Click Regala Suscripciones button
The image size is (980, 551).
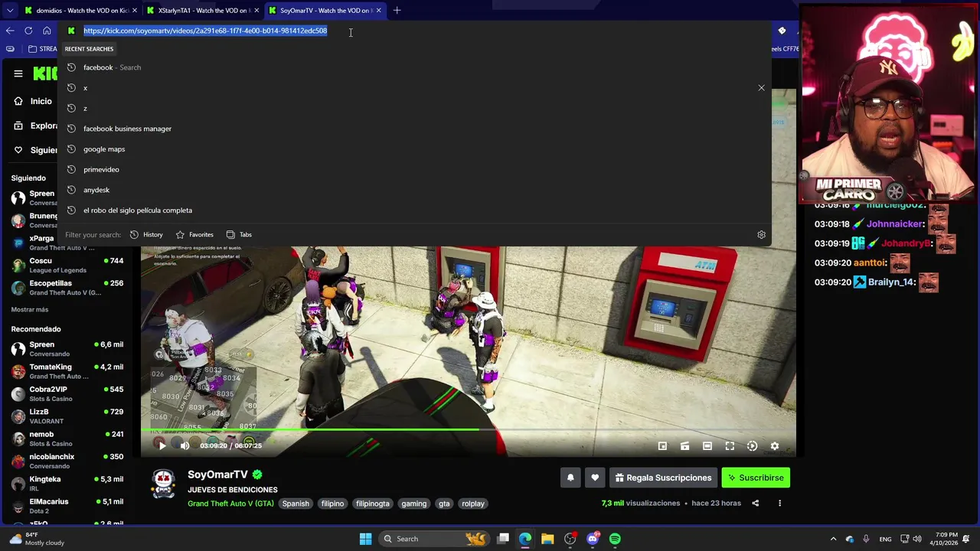(663, 478)
